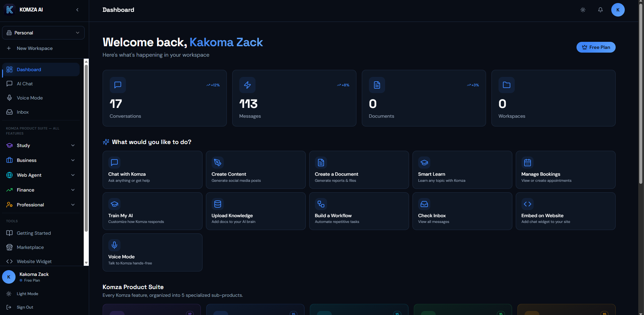The image size is (644, 315).
Task: Click the Smart Learn graduation cap icon
Action: coord(424,163)
